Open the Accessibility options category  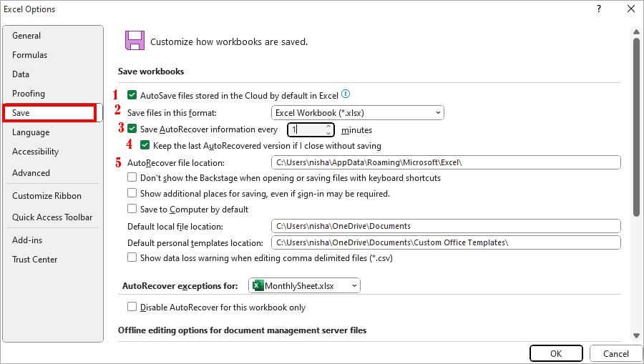click(35, 152)
